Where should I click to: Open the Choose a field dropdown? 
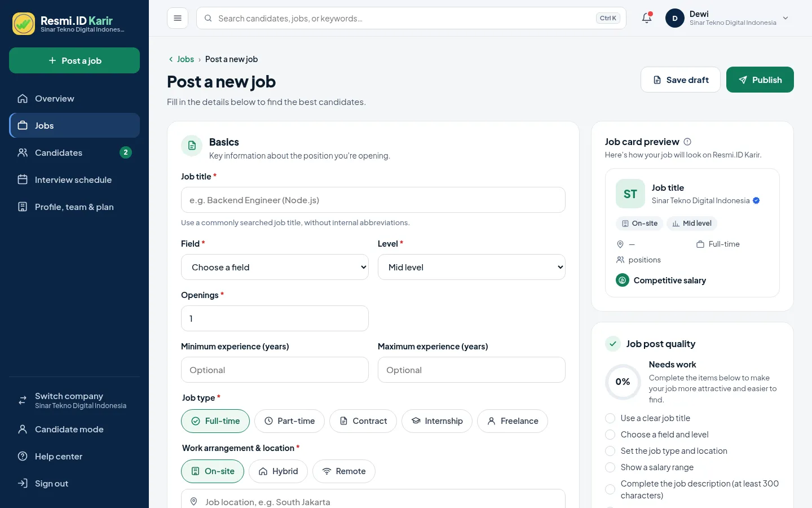tap(275, 267)
